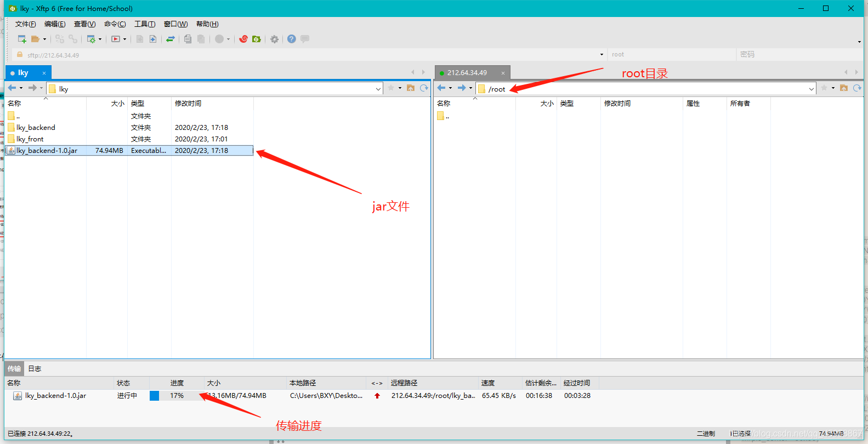
Task: Click the copy documents toolbar icon
Action: [x=188, y=39]
